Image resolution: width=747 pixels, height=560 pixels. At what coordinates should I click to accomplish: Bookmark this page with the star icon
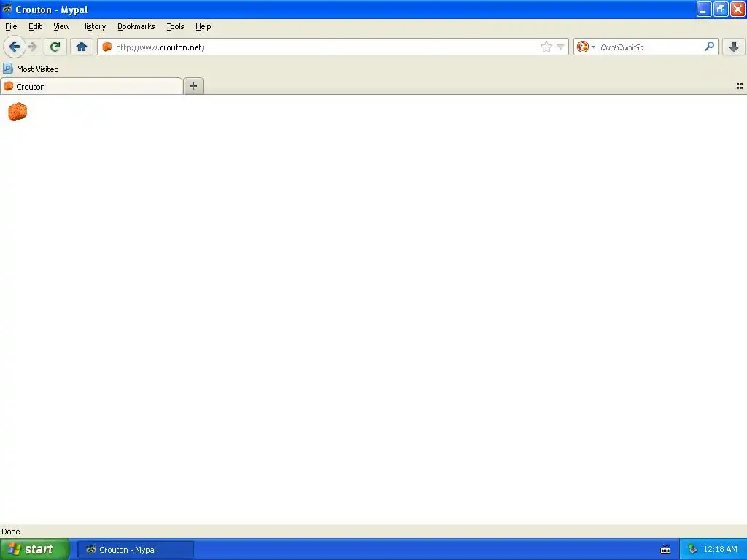[x=546, y=47]
